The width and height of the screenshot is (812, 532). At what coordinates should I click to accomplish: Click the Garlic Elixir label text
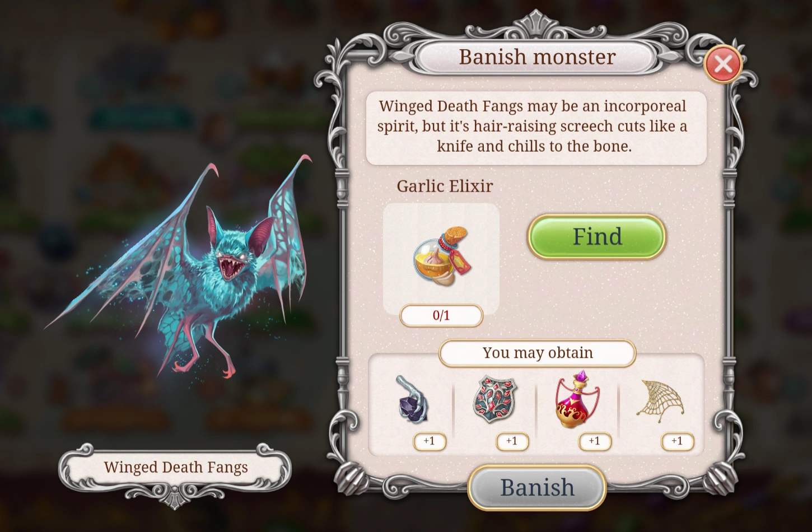pyautogui.click(x=445, y=186)
